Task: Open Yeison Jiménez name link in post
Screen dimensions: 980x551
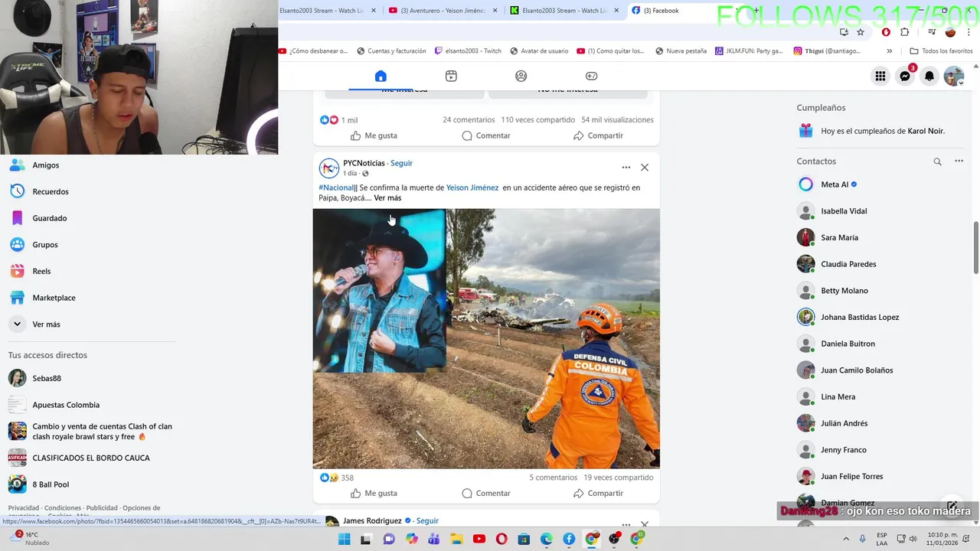Action: [472, 187]
